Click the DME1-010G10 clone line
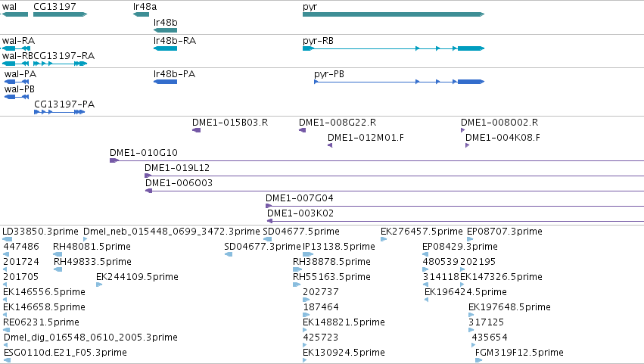644x364 pixels. [x=377, y=160]
